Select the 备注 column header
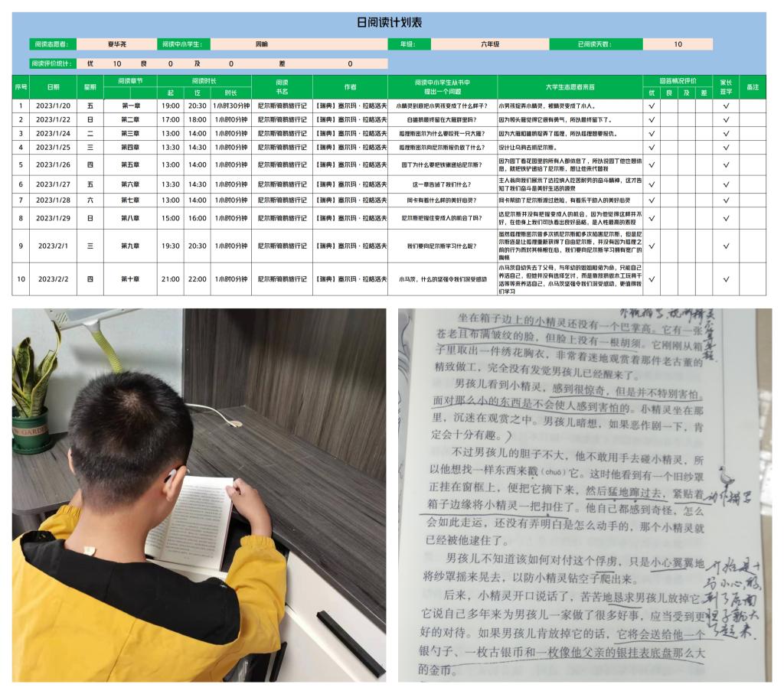This screenshot has height=694, width=784. [753, 87]
